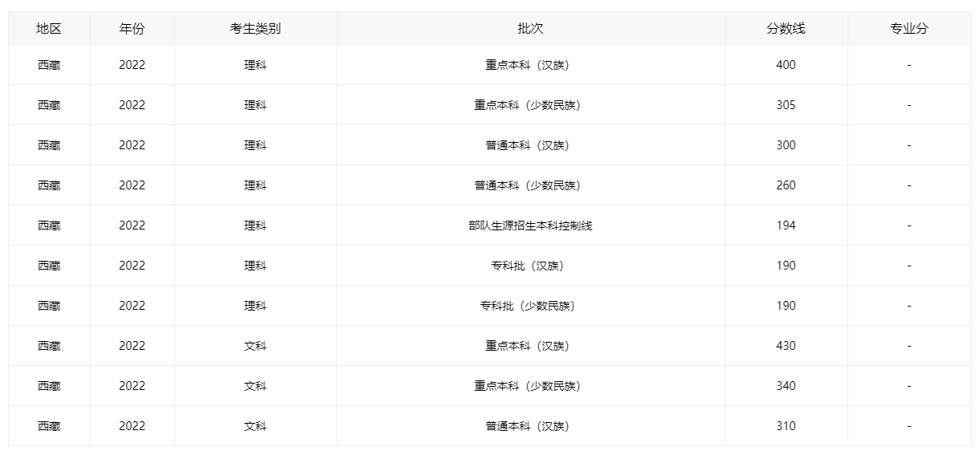Select the 专科批（少数民族）batch cell
Screen dimensions: 980x455
click(530, 306)
